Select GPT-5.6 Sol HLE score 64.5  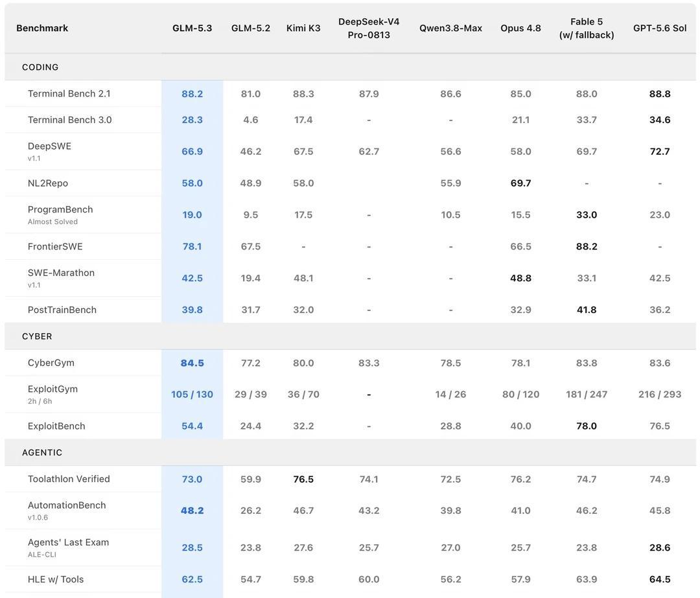659,579
